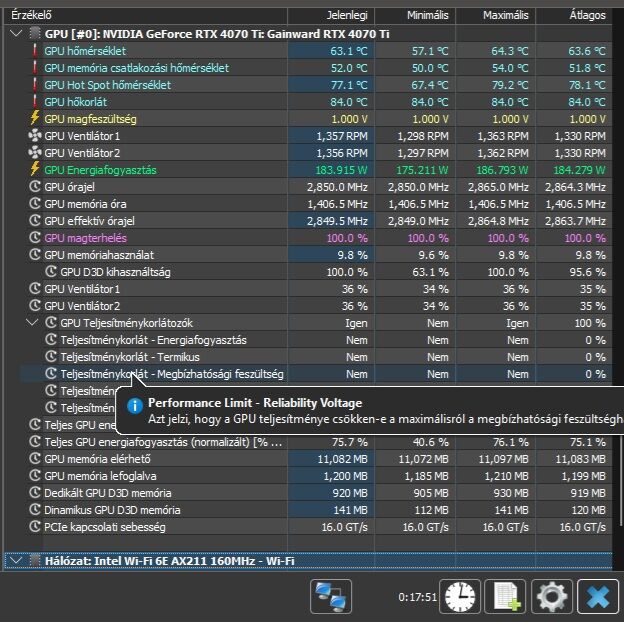Open settings gear button in bottom toolbar
Viewport: 624px width, 622px height.
[552, 597]
